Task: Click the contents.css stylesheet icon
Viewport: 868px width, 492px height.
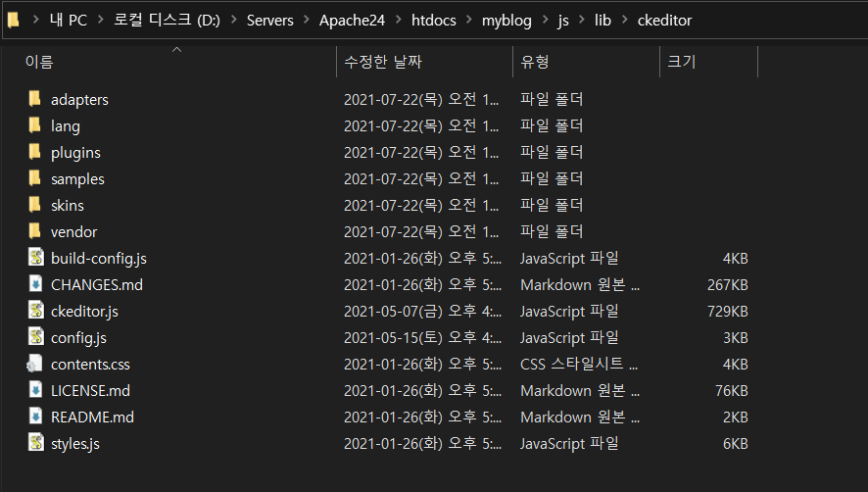Action: pyautogui.click(x=35, y=364)
